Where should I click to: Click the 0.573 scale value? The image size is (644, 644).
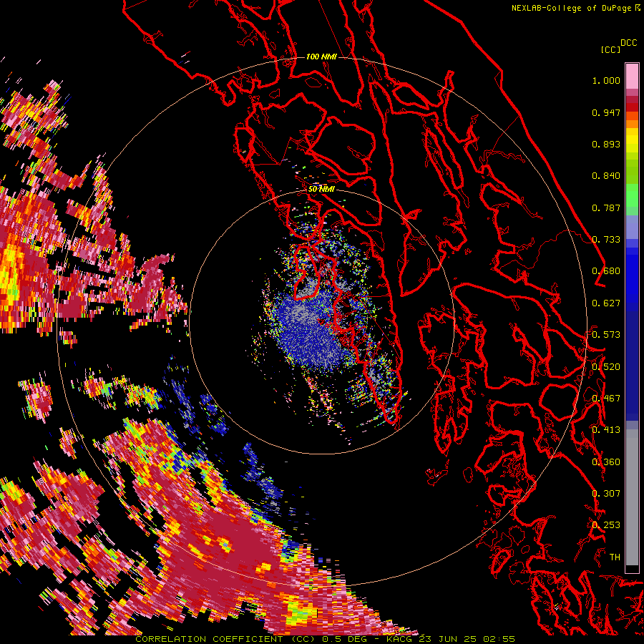[606, 335]
